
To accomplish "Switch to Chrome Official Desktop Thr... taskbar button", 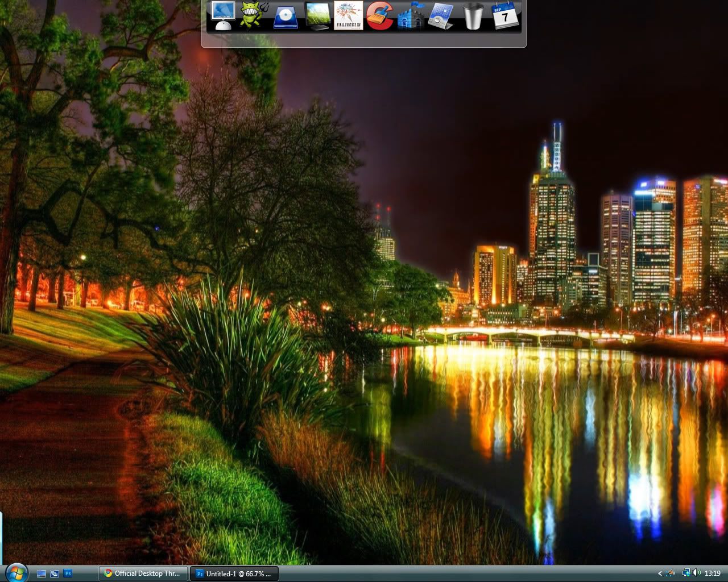I will 143,573.
